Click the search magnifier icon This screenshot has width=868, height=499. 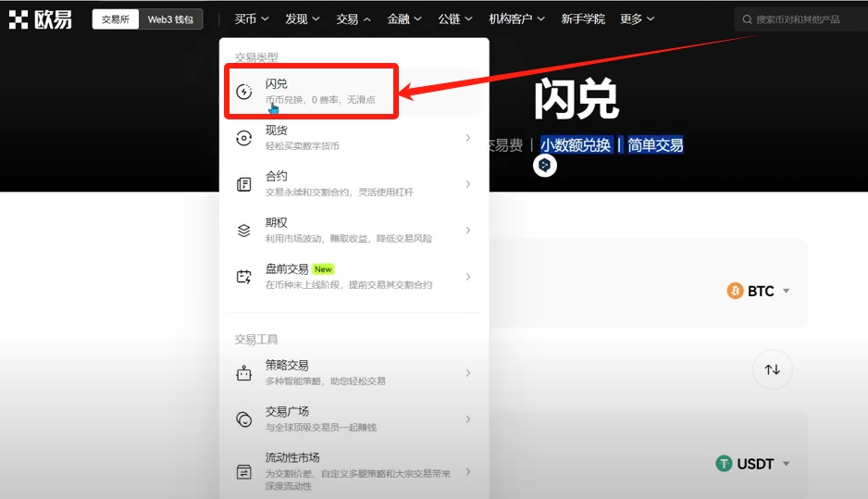pos(747,19)
